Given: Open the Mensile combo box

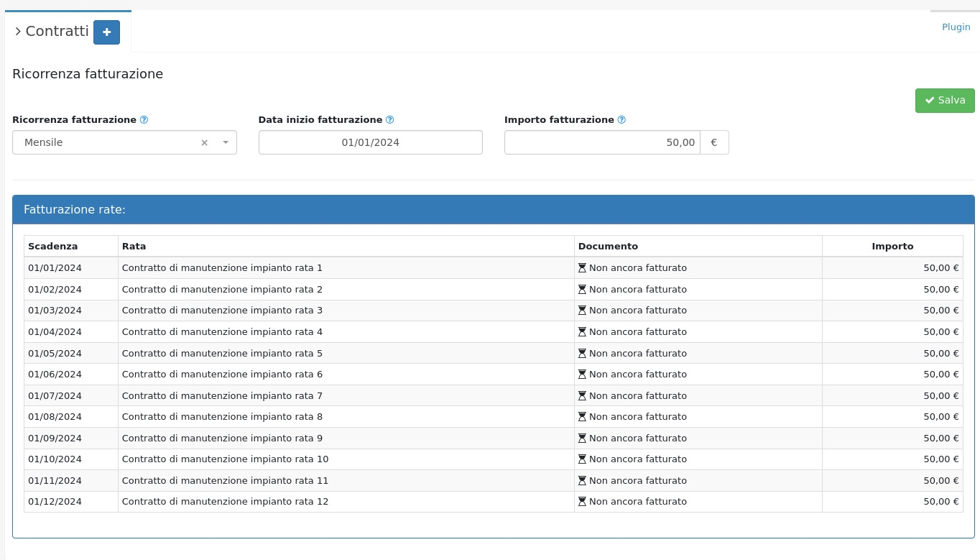Looking at the screenshot, I should point(108,142).
